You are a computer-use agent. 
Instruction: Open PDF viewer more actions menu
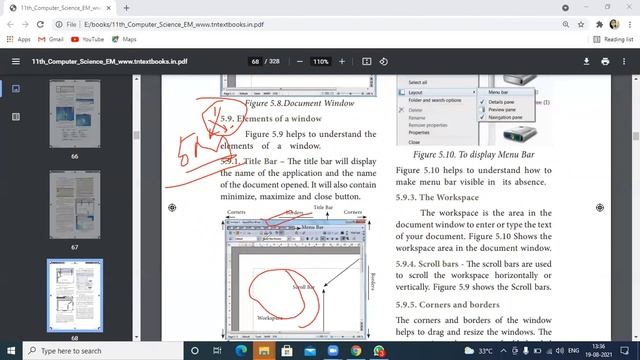pos(624,62)
